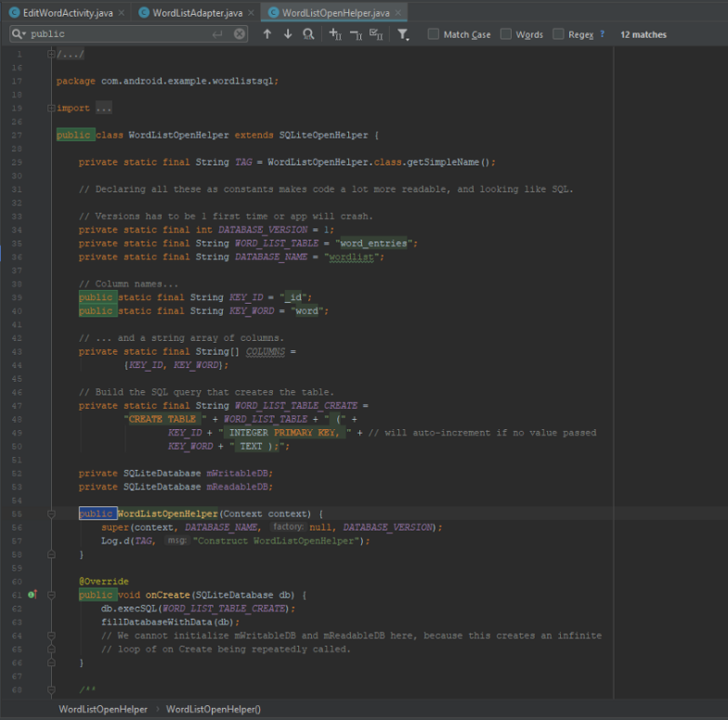Unselect occurrence icon in find bar
728x720 pixels.
[356, 33]
